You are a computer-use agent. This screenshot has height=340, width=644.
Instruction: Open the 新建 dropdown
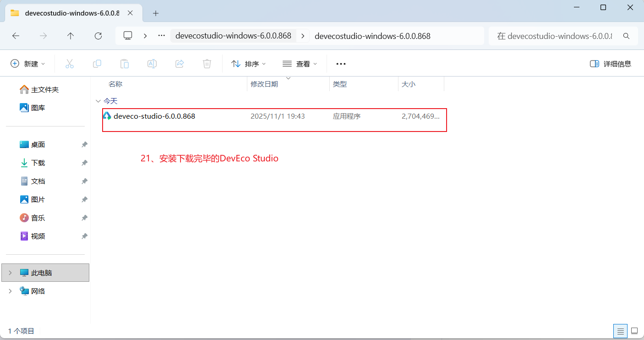coord(28,64)
